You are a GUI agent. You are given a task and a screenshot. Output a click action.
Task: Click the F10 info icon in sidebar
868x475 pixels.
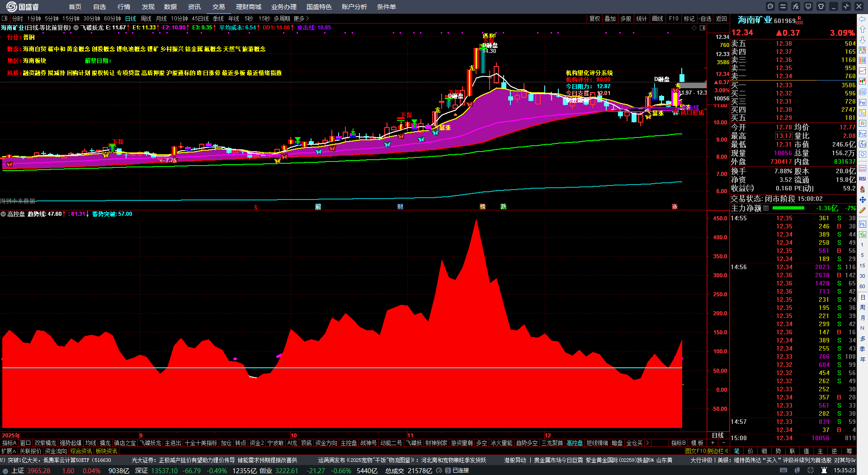coord(863,103)
